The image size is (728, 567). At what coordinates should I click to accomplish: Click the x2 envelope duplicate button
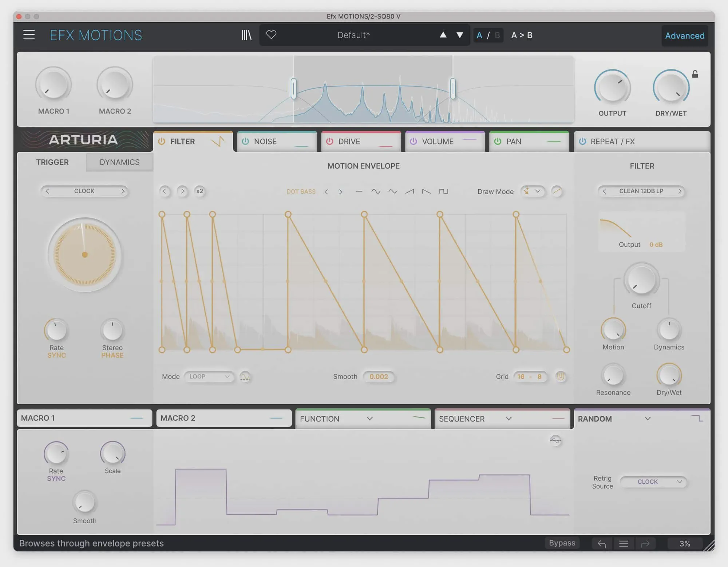click(199, 191)
